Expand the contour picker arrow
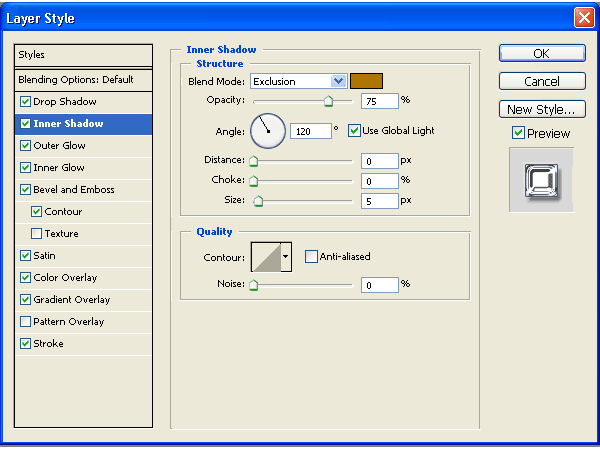 (286, 257)
